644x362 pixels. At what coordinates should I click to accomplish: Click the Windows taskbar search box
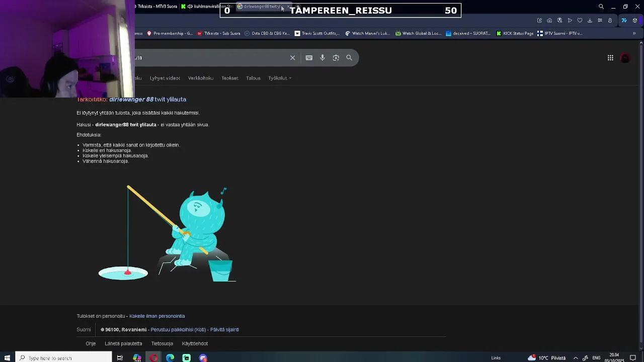click(x=63, y=358)
